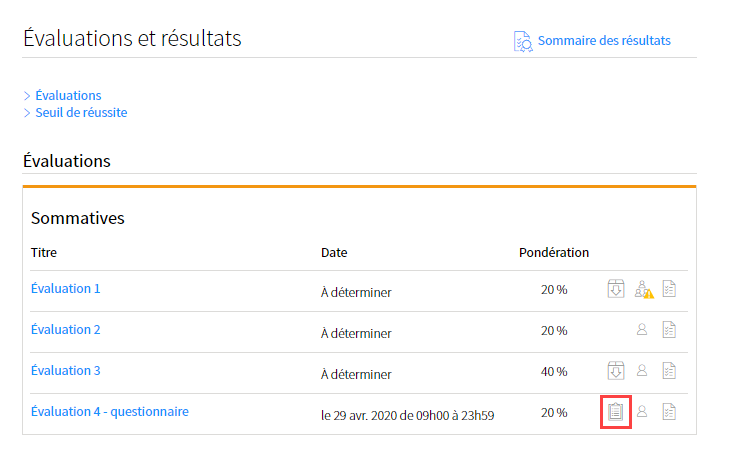Screen dimensions: 730x456
Task: Open Évaluation 4 - questionnaire link
Action: tap(110, 412)
